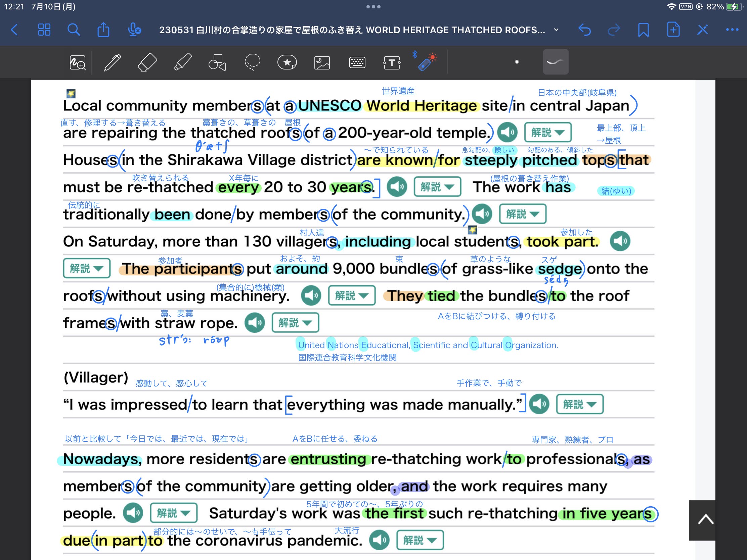The width and height of the screenshot is (747, 560).
Task: Insert an image with the picture tool
Action: pyautogui.click(x=322, y=63)
